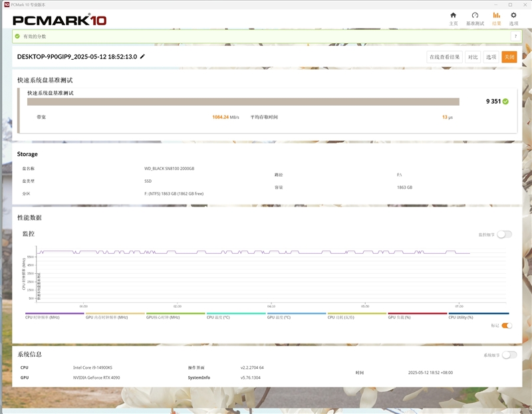
Task: Click the Options (选项) button beside Compare
Action: point(491,57)
